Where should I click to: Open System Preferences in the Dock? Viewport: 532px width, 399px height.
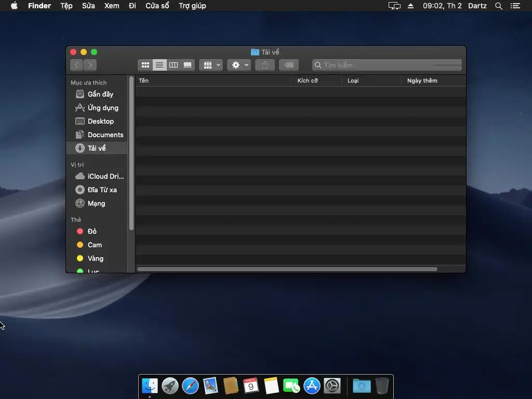tap(332, 386)
